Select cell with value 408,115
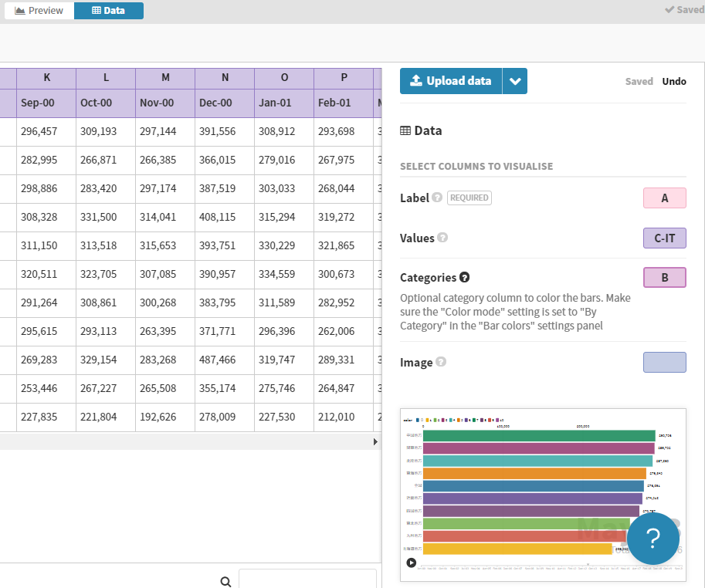The width and height of the screenshot is (705, 588). click(225, 218)
